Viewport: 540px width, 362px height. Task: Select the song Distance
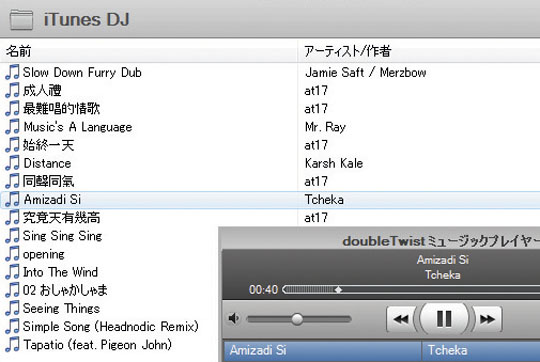pyautogui.click(x=47, y=163)
